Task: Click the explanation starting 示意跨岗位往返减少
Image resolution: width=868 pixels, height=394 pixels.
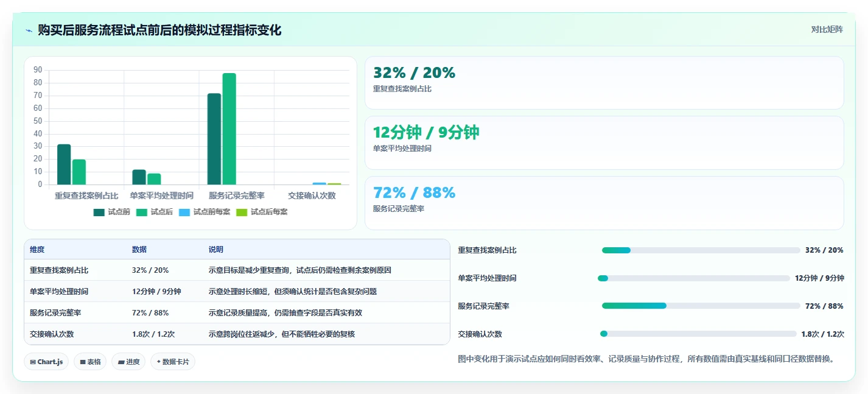Action: tap(282, 334)
